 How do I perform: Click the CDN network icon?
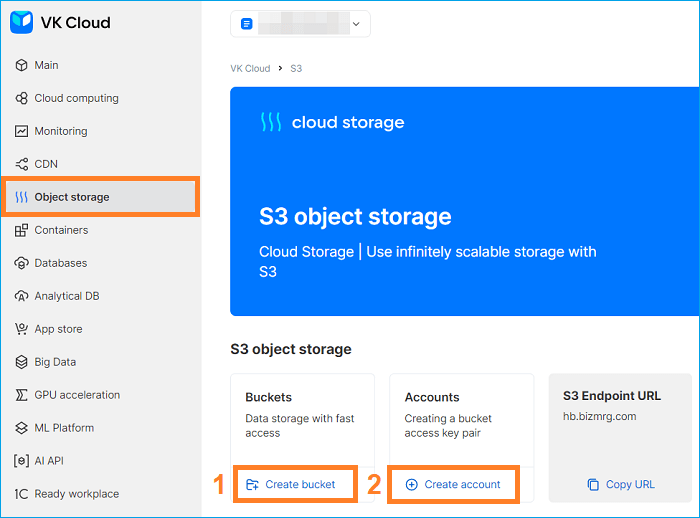coord(21,164)
